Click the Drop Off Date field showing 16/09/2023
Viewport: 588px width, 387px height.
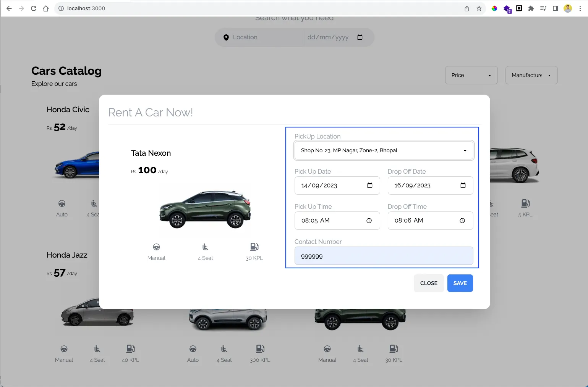click(x=431, y=185)
